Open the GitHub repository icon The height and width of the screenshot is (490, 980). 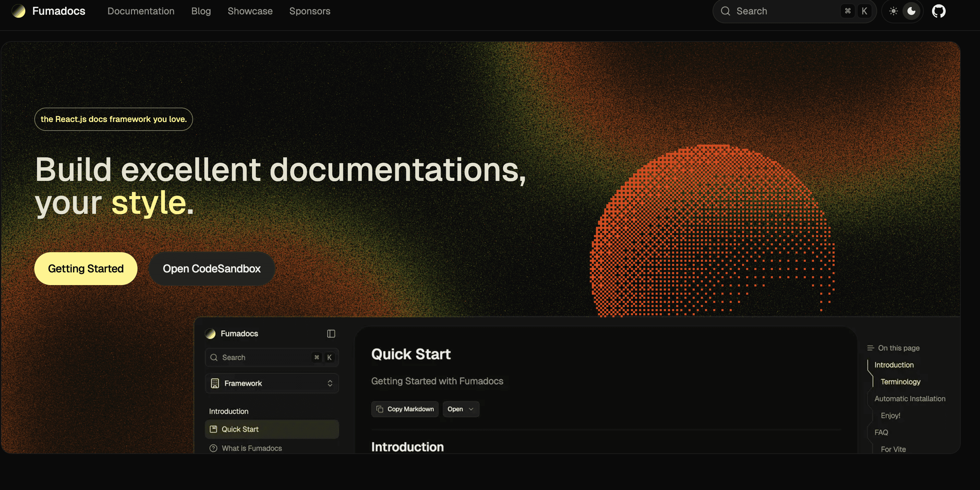[x=938, y=11]
